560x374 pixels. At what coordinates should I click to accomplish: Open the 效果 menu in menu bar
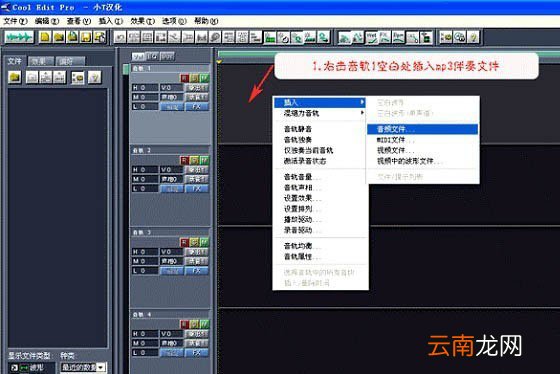click(x=142, y=21)
